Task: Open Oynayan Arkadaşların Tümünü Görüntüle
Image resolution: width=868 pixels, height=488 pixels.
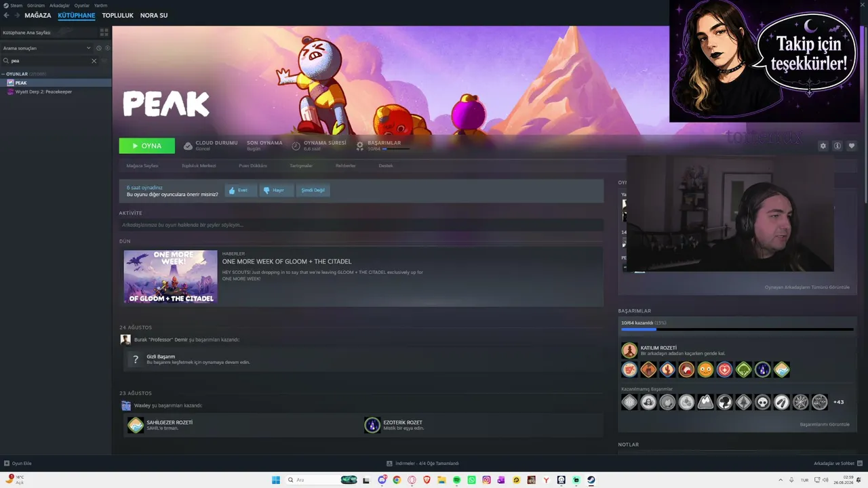Action: tap(807, 287)
